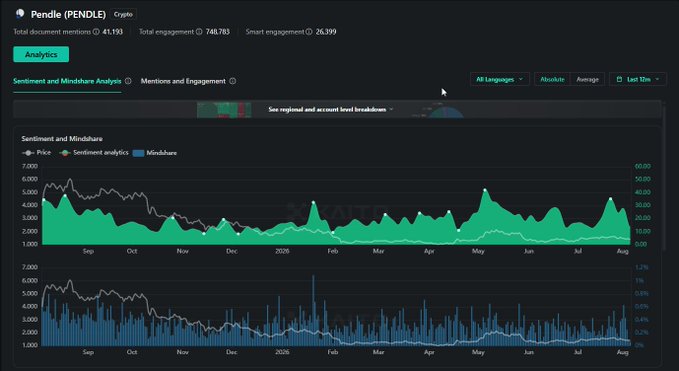Toggle Price series in chart legend
The width and height of the screenshot is (679, 371).
[36, 153]
